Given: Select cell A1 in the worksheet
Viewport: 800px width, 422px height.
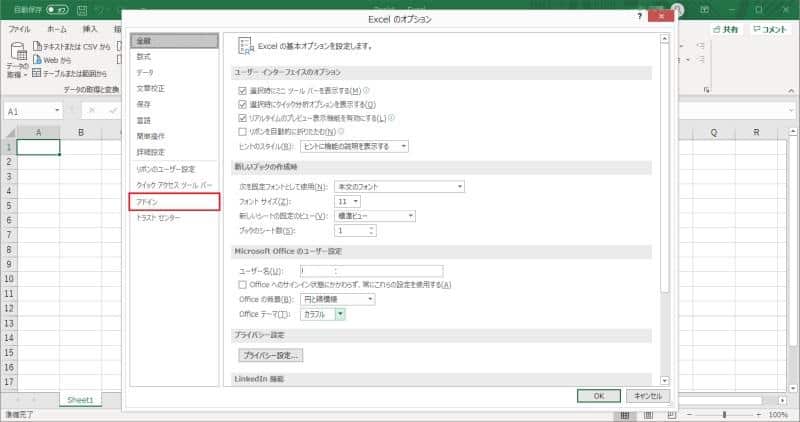Looking at the screenshot, I should click(x=38, y=147).
